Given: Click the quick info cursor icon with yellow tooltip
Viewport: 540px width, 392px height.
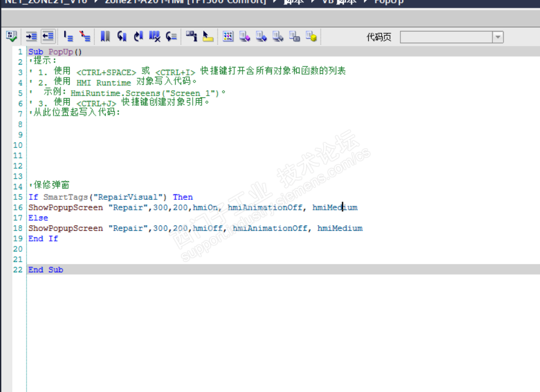Looking at the screenshot, I should coord(208,36).
